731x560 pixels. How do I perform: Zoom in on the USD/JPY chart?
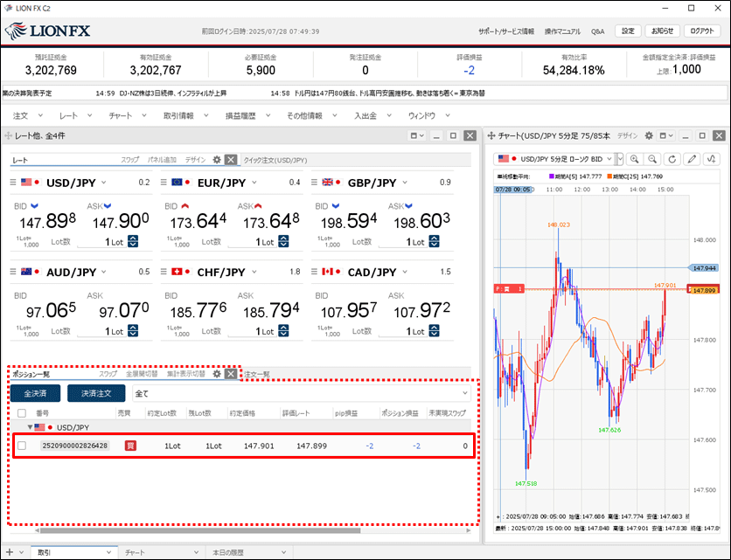pos(634,159)
